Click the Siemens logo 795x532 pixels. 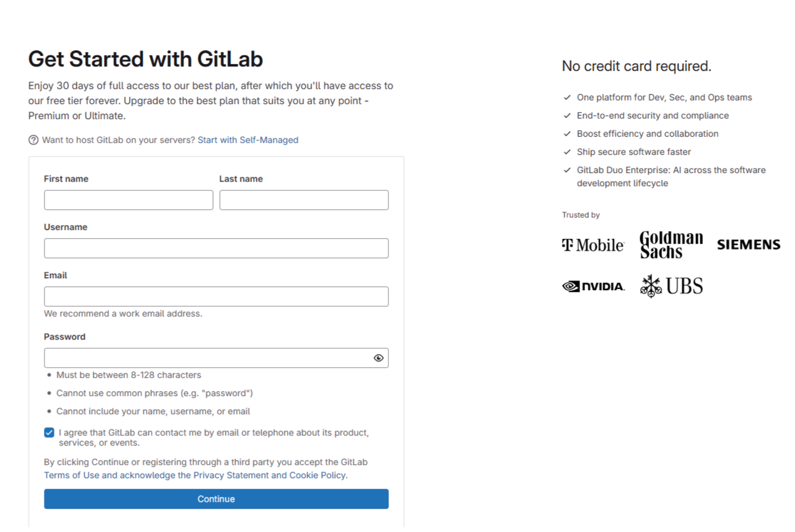749,244
